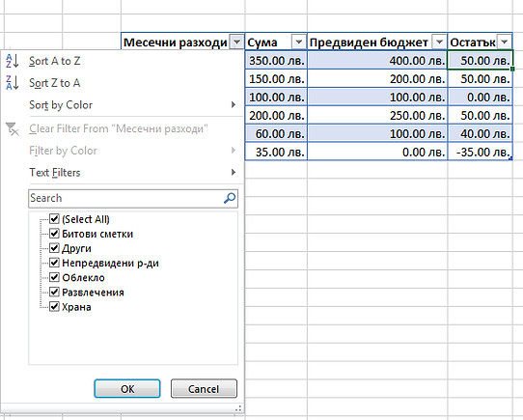Image resolution: width=523 pixels, height=420 pixels.
Task: Open the Предвиден бюджет filter dropdown
Action: tap(439, 42)
